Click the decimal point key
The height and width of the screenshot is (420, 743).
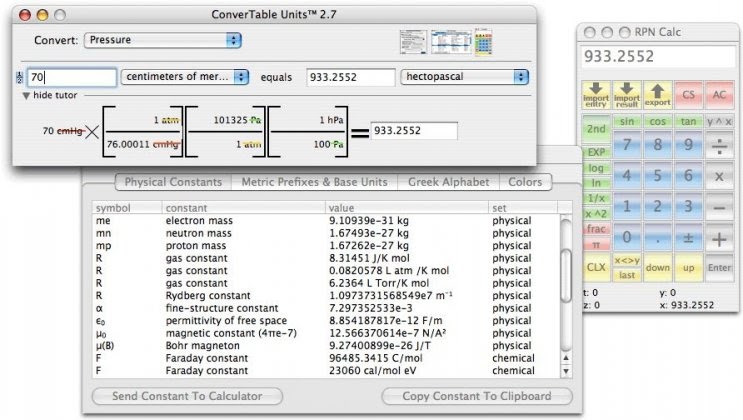pyautogui.click(x=658, y=238)
